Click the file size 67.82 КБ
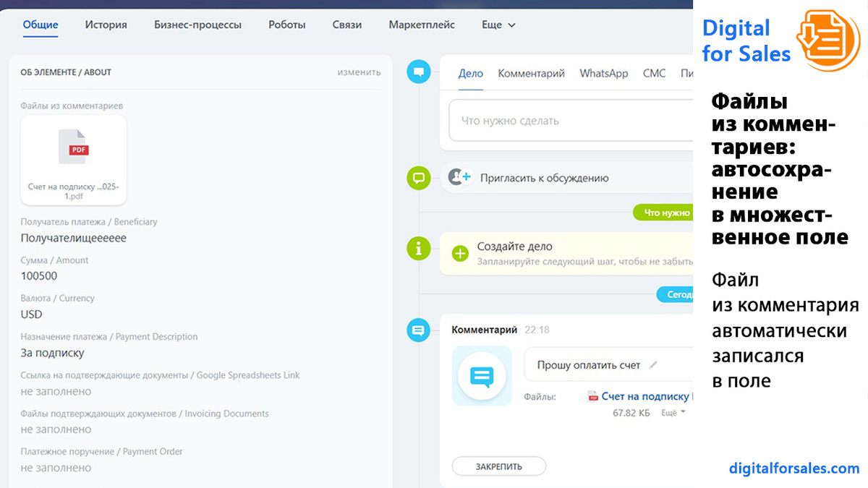The image size is (868, 488). (x=631, y=413)
